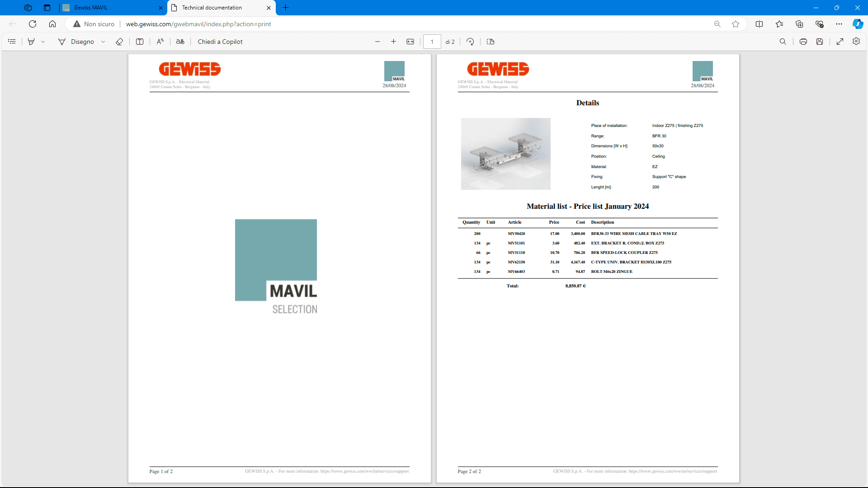
Task: Click article MV50420 in the material list
Action: pos(516,234)
